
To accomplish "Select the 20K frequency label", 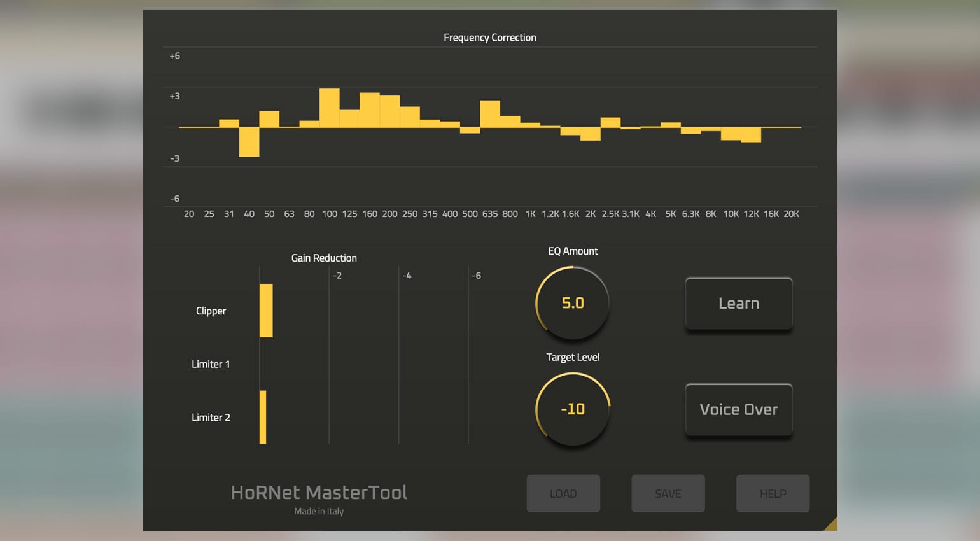I will (x=791, y=214).
